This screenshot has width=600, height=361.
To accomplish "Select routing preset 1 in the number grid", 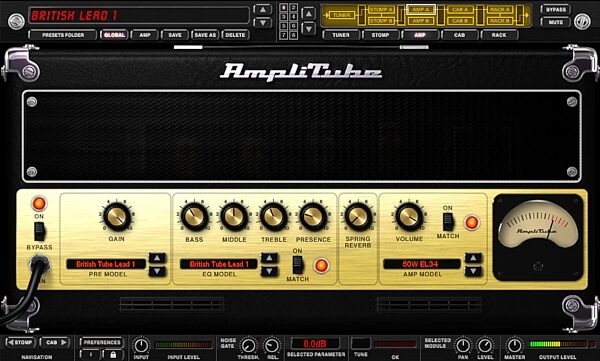I will pos(284,8).
